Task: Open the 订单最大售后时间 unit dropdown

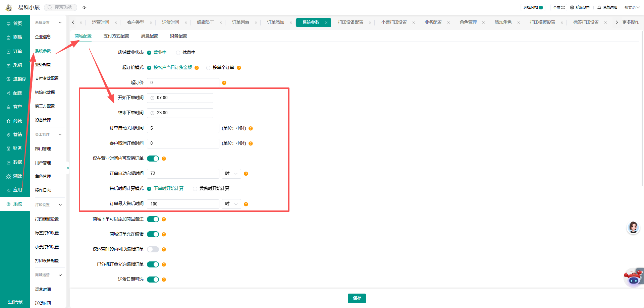Action: 231,204
